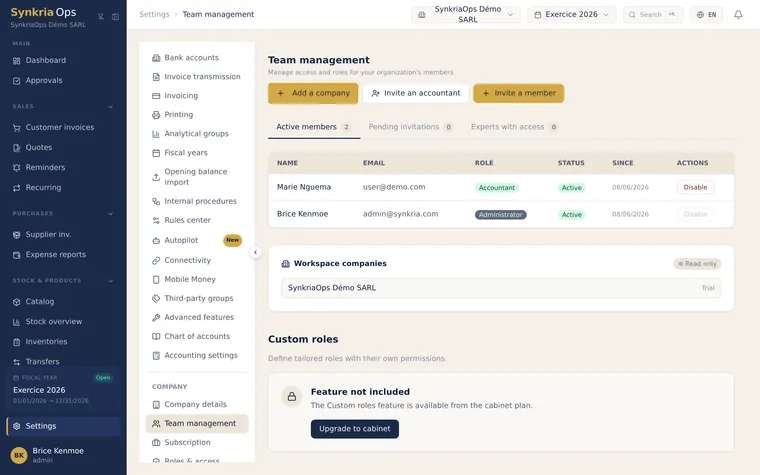The width and height of the screenshot is (760, 475).
Task: Open the Exercice 2026 fiscal year card
Action: coord(63,390)
